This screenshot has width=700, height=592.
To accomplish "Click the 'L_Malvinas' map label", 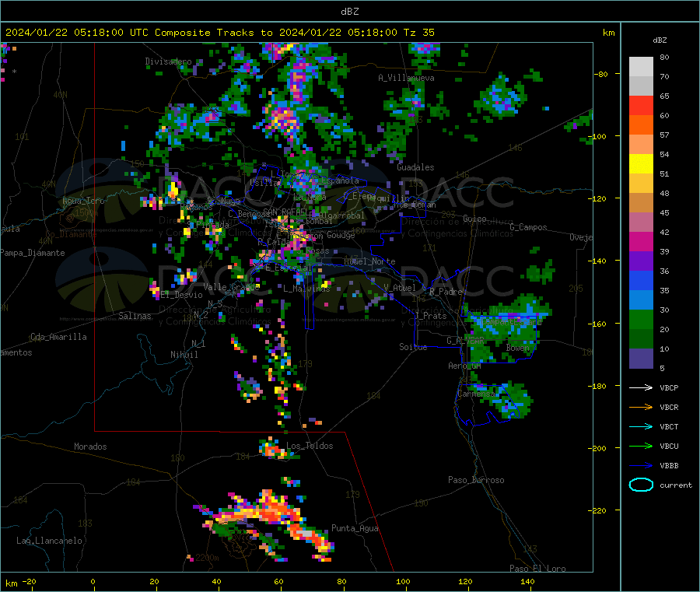I will tap(306, 289).
